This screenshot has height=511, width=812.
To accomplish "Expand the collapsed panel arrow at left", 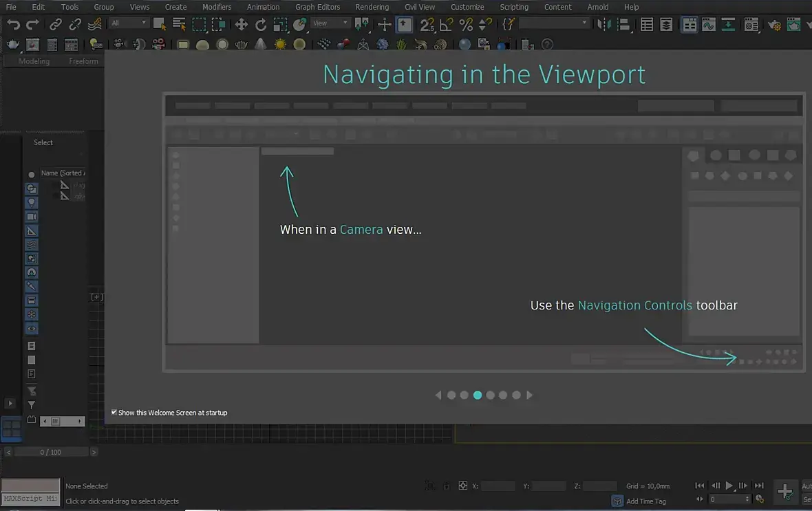I will pyautogui.click(x=10, y=403).
